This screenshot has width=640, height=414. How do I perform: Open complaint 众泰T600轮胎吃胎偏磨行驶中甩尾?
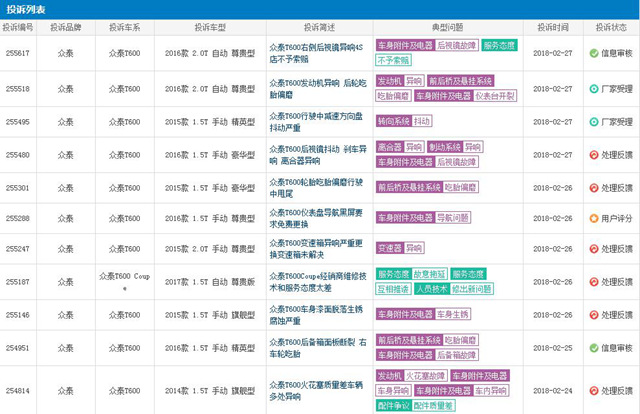click(x=316, y=188)
